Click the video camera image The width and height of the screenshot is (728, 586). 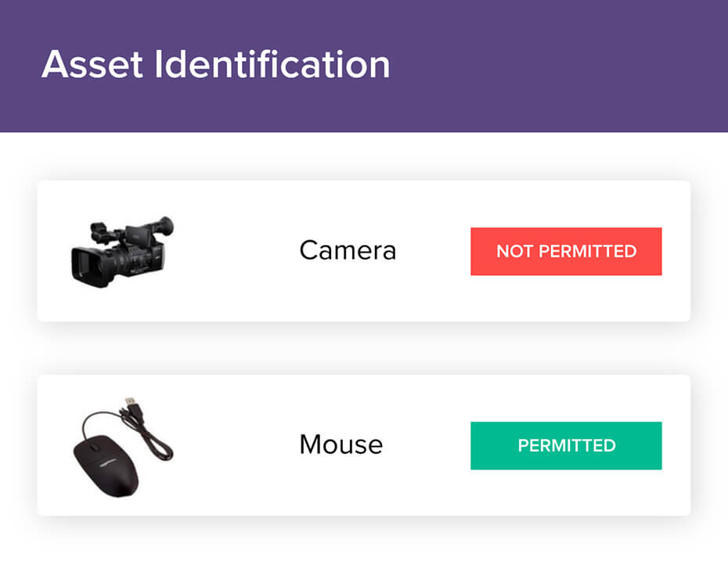(x=121, y=252)
